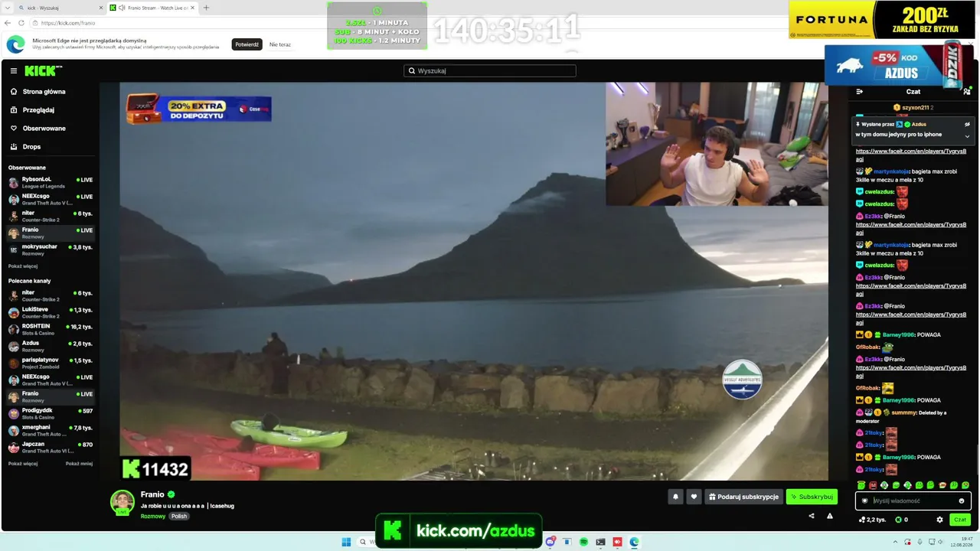Collapse recommended channels with 'Pokaż mniej'
The height and width of the screenshot is (551, 980).
coord(79,464)
